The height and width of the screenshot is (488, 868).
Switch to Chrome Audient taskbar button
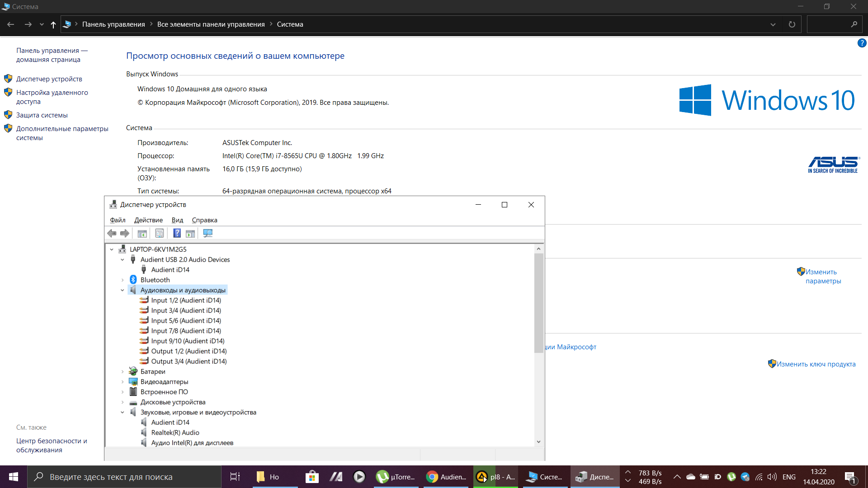[x=446, y=477]
